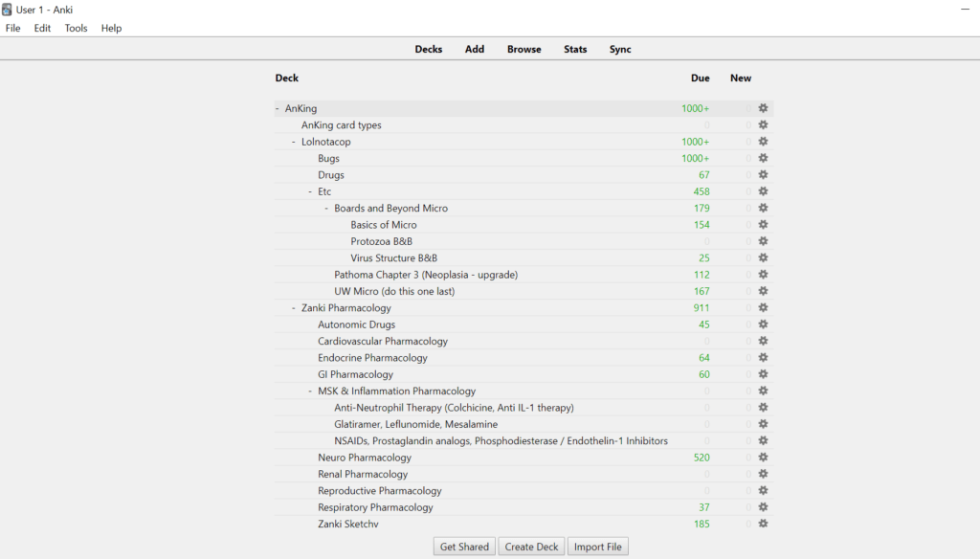Open AnKing card types deck

pos(342,125)
